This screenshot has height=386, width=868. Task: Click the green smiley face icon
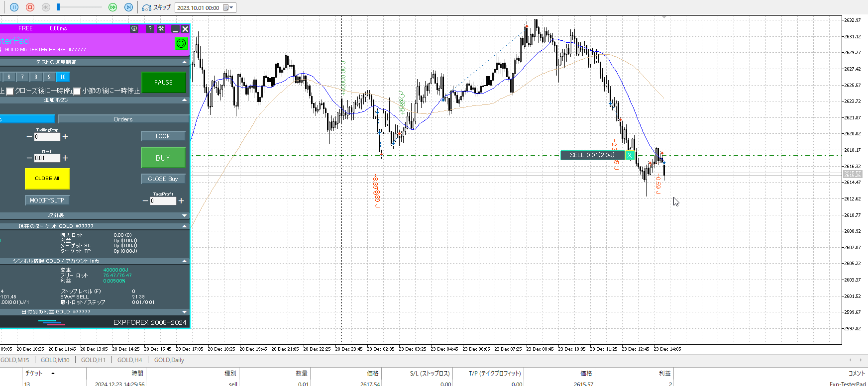pos(181,43)
